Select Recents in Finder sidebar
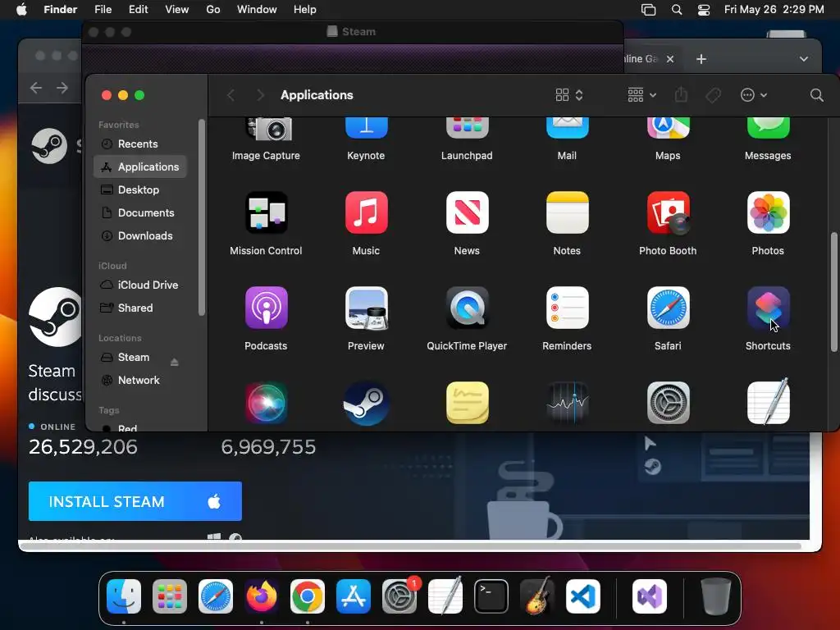Screen dimensions: 840x630 139,144
